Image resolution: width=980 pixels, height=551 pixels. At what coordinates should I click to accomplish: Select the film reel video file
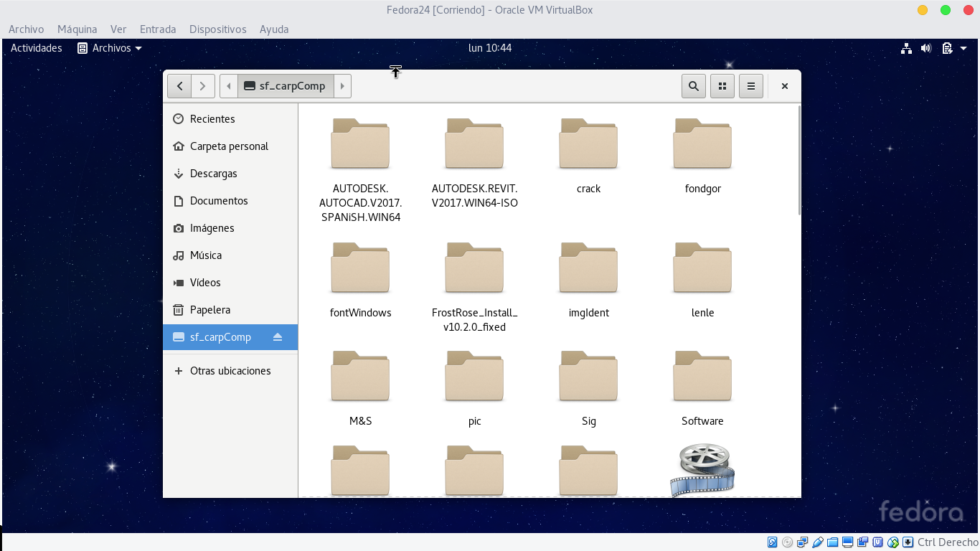702,471
